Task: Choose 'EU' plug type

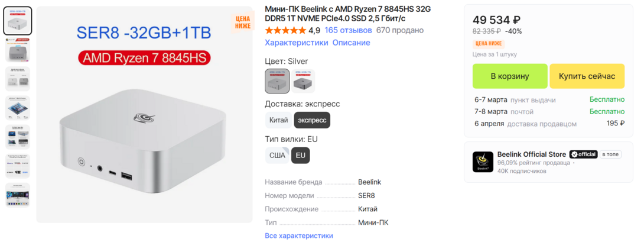Action: point(300,155)
